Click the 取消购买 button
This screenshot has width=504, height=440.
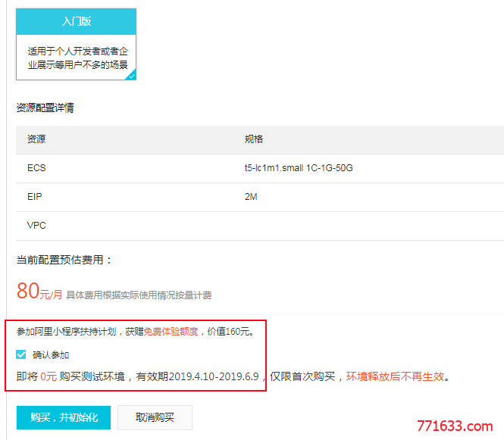[155, 417]
